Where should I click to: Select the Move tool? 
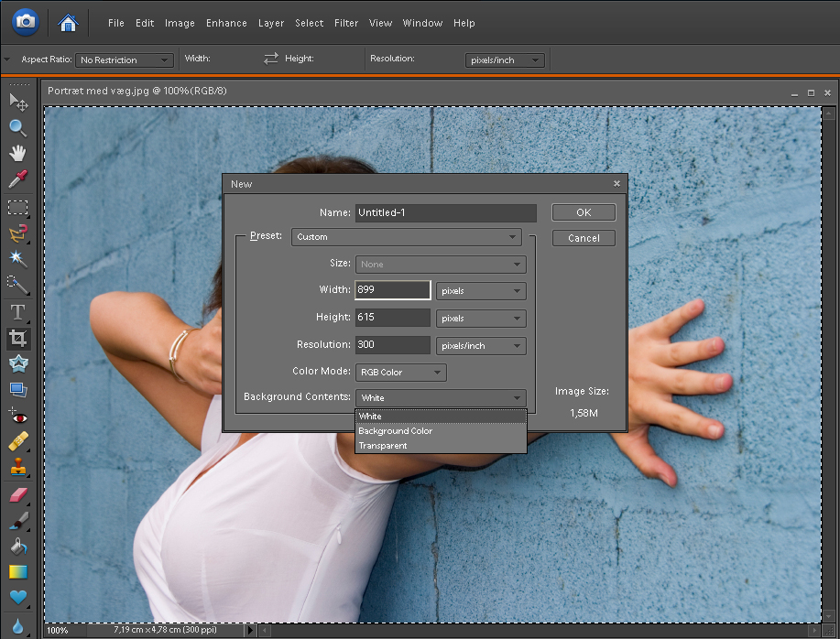tap(17, 101)
